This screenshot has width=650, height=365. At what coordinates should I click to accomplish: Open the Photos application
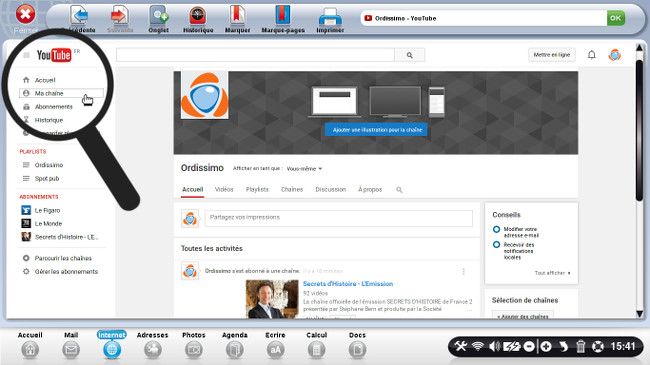tap(194, 350)
